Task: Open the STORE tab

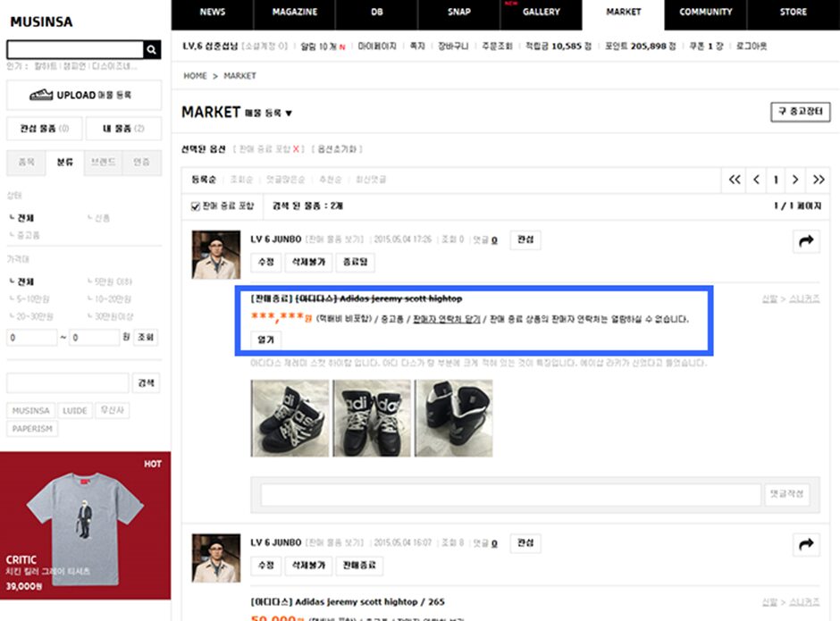Action: click(793, 13)
